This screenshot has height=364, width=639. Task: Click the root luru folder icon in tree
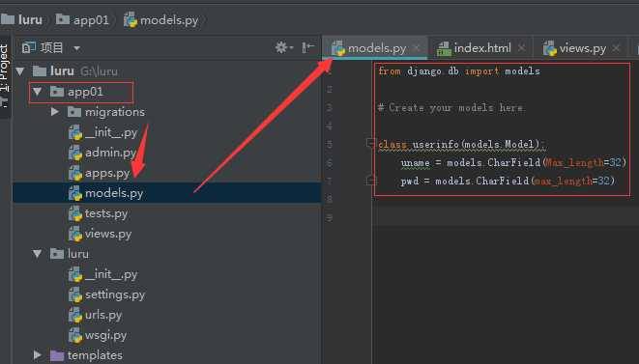40,71
